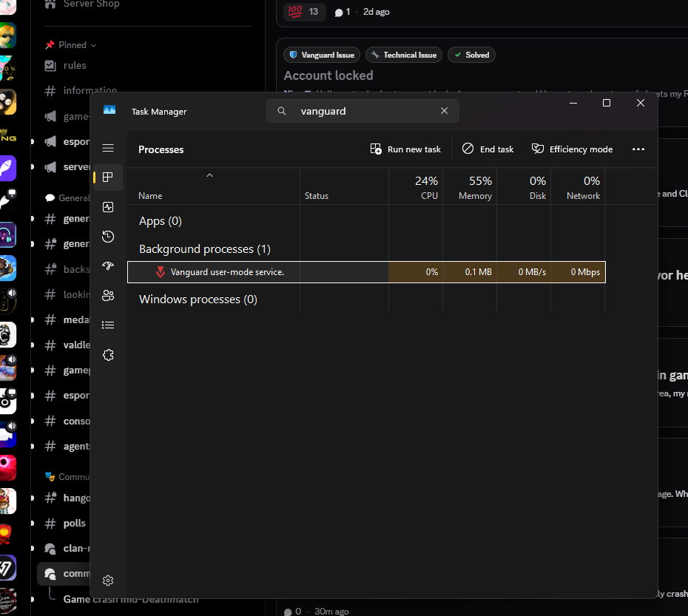Select the Processes sidebar icon
Image resolution: width=688 pixels, height=616 pixels.
pos(108,177)
